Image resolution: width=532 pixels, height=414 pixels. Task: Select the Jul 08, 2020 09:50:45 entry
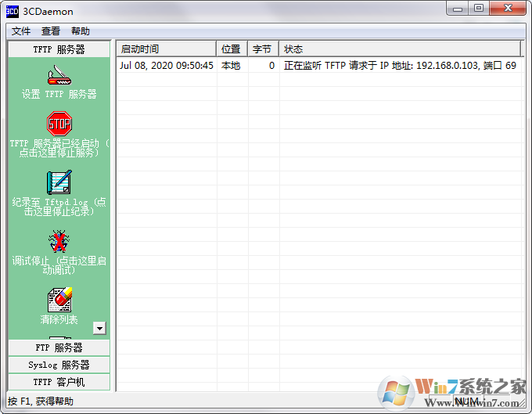point(166,66)
